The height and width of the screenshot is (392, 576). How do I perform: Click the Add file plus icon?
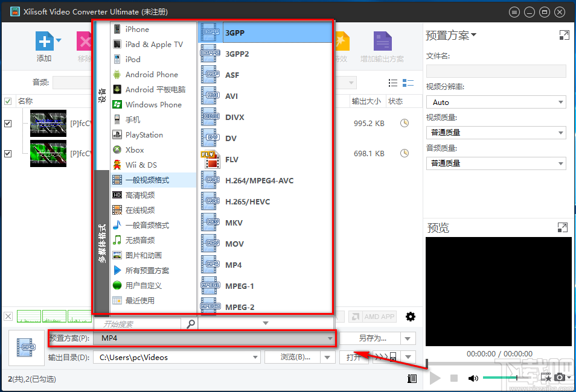pos(45,41)
